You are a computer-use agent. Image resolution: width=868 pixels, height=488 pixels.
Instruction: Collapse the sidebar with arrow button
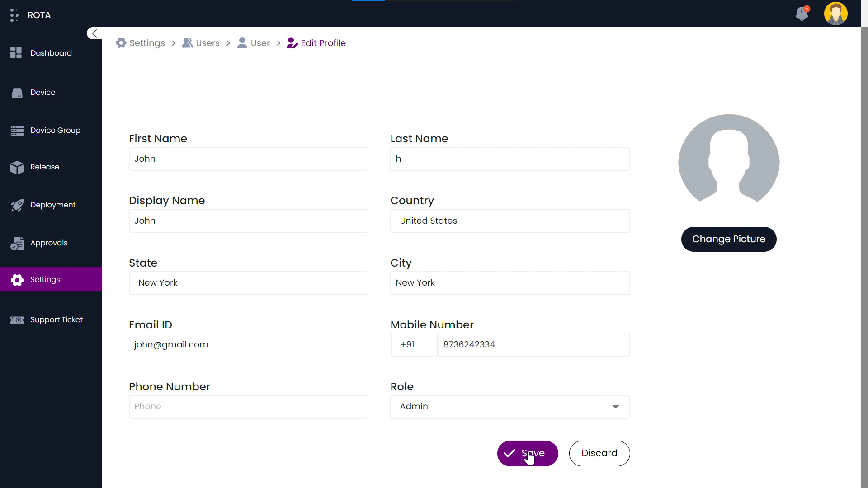pyautogui.click(x=94, y=33)
